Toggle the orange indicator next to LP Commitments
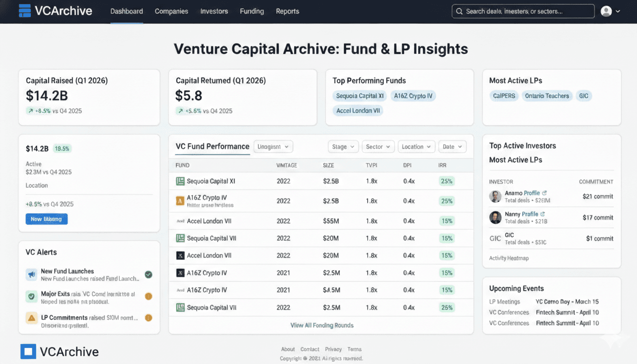The height and width of the screenshot is (364, 637). pos(148,318)
